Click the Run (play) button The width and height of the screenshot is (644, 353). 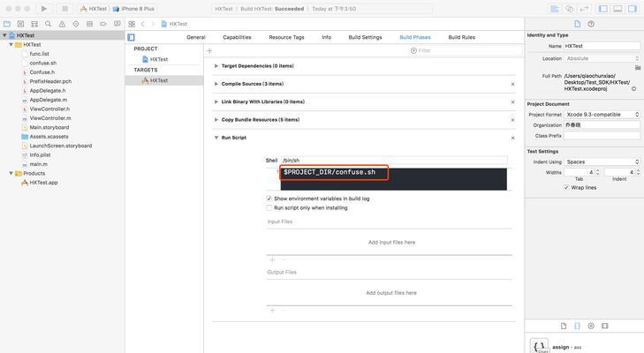tap(44, 9)
